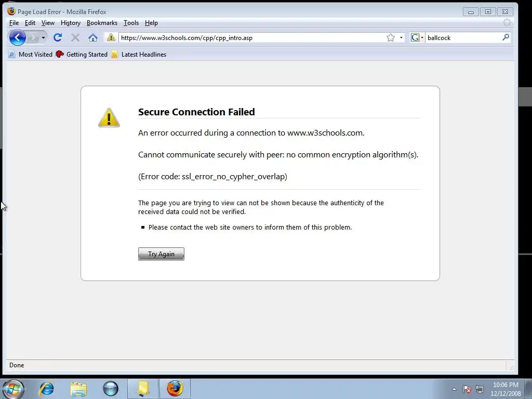
Task: Maximize the Firefox window
Action: [488, 12]
